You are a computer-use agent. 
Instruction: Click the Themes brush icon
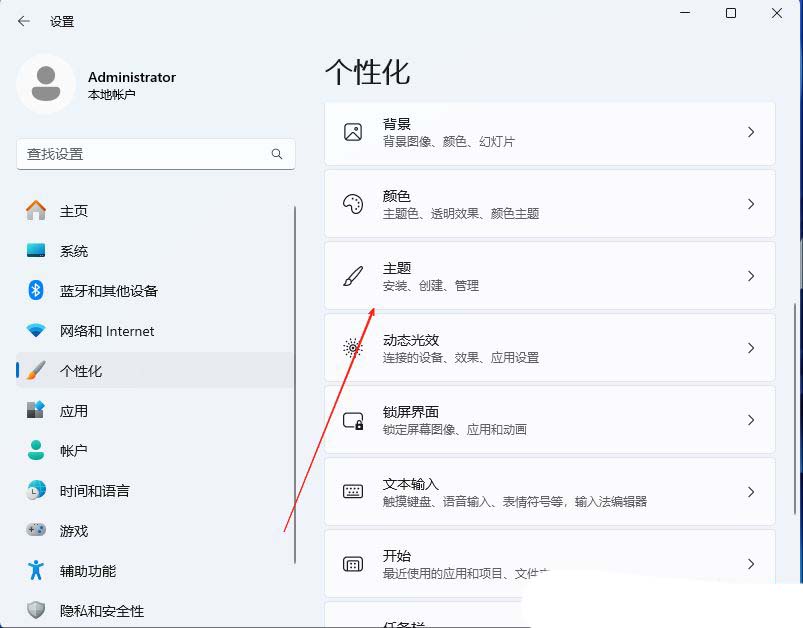pos(353,276)
